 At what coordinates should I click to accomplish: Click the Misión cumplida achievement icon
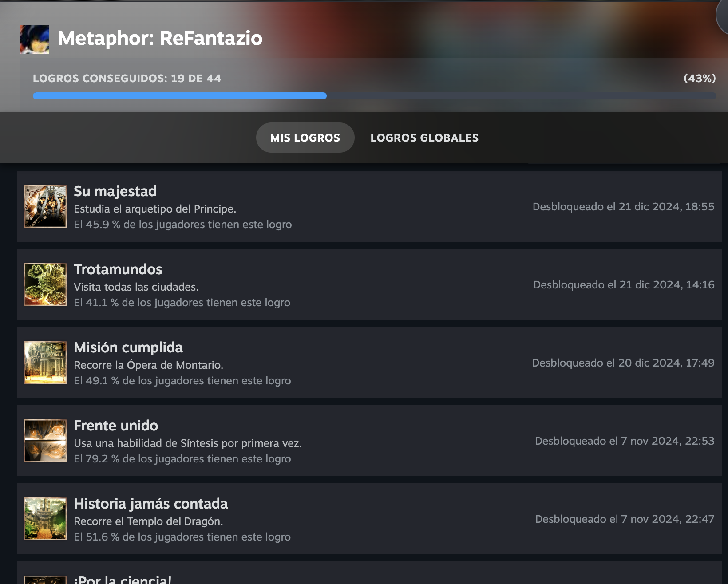point(45,363)
